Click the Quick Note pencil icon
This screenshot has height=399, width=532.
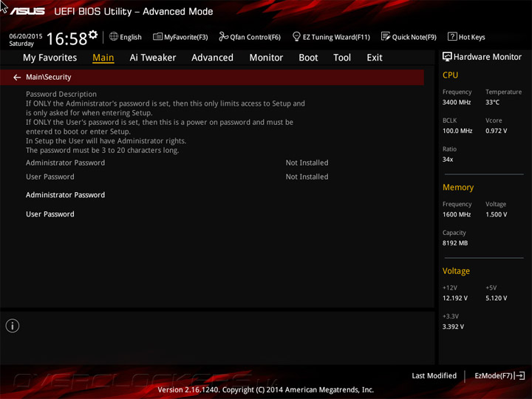click(x=386, y=36)
